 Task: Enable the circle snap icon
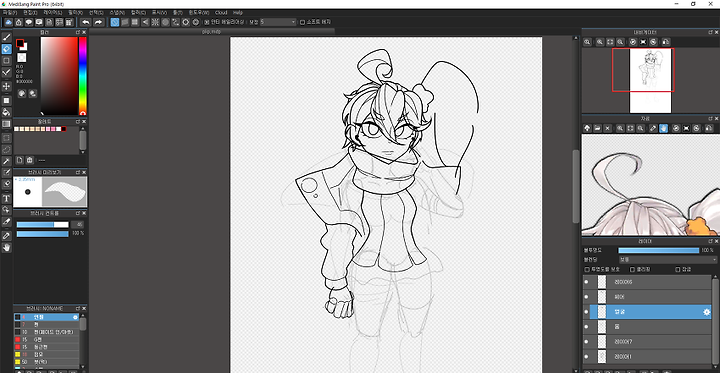pyautogui.click(x=165, y=22)
